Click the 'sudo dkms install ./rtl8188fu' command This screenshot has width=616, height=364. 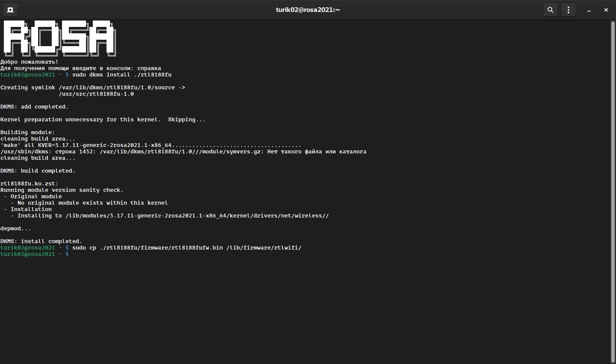click(x=122, y=75)
